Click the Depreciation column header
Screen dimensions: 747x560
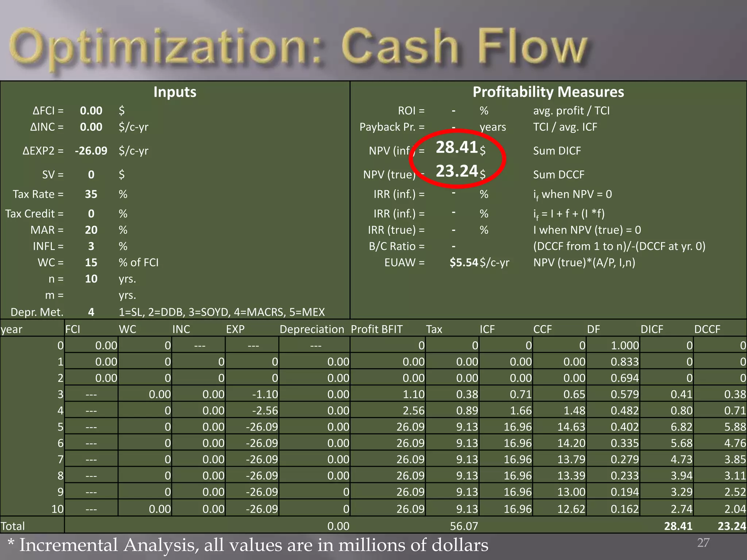pyautogui.click(x=311, y=329)
